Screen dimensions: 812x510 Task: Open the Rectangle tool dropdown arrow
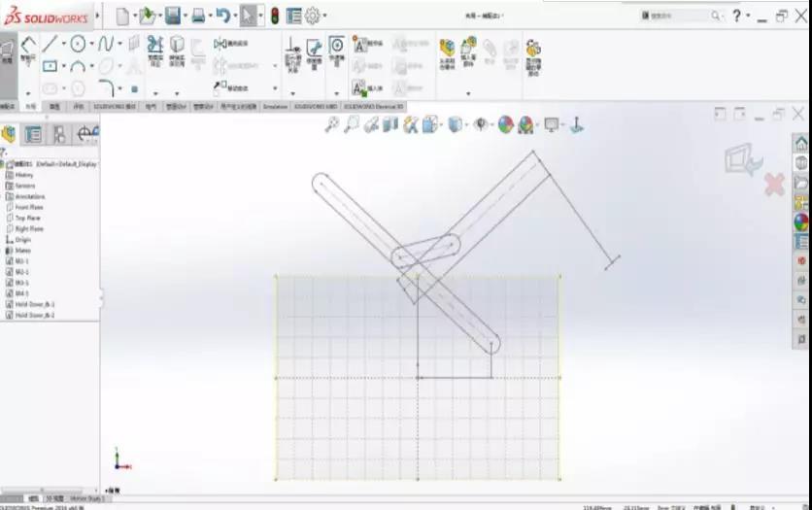(64, 66)
